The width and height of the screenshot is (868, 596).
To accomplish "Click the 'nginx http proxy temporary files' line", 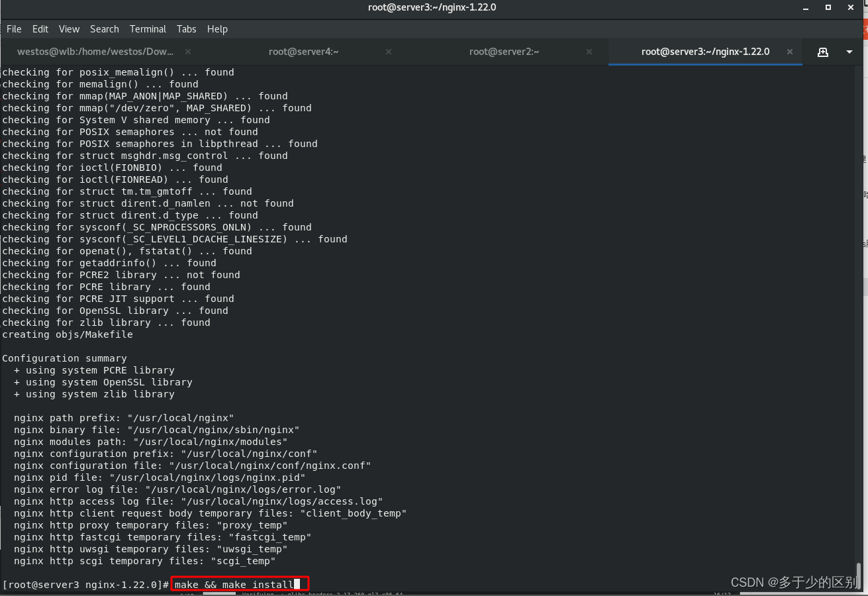I will tap(151, 525).
